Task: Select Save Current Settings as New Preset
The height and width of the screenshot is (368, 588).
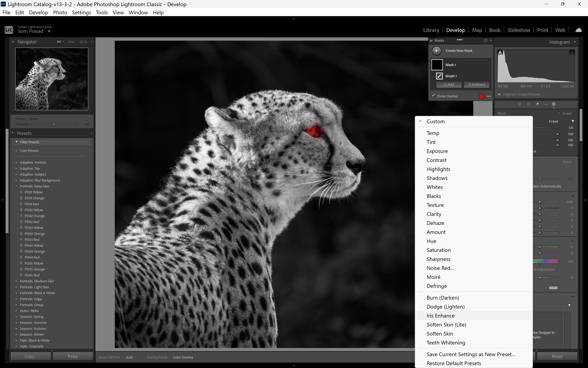Action: point(473,354)
